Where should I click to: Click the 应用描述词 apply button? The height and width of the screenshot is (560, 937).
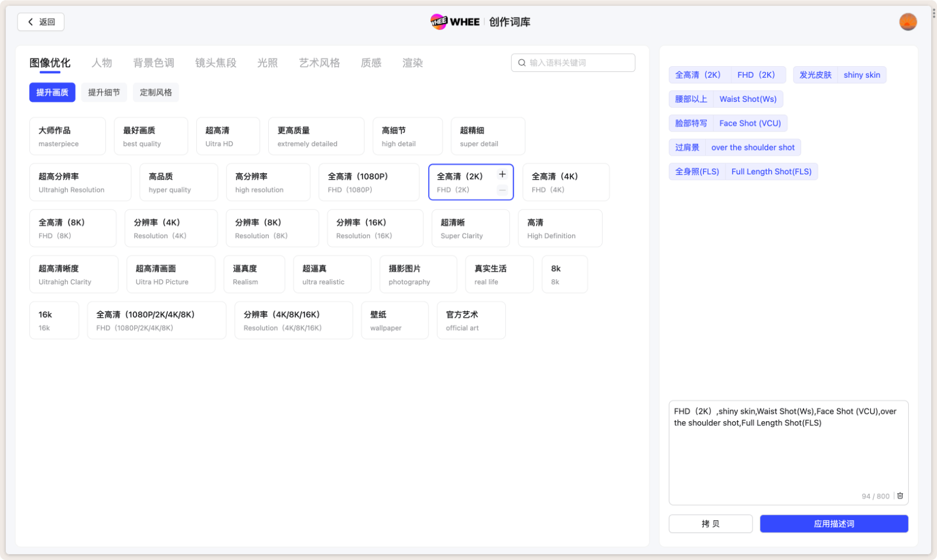(833, 523)
